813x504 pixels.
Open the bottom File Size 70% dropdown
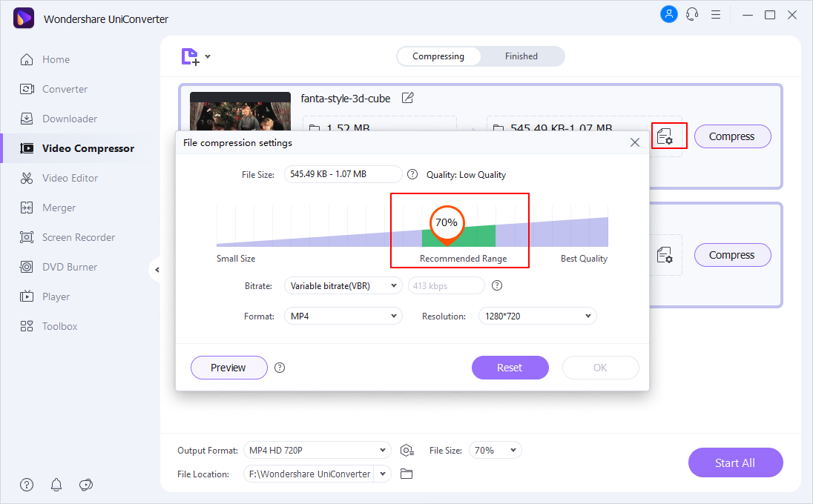click(495, 450)
